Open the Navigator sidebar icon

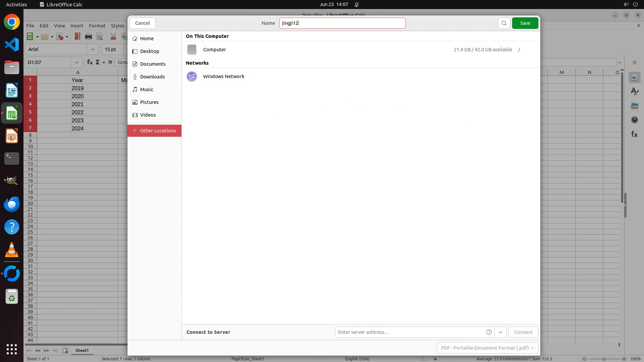pos(634,120)
